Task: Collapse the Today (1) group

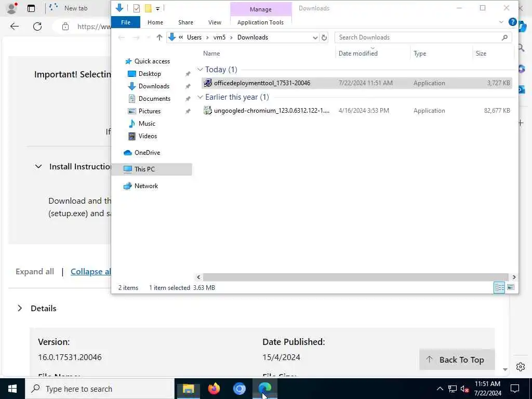Action: pyautogui.click(x=200, y=70)
